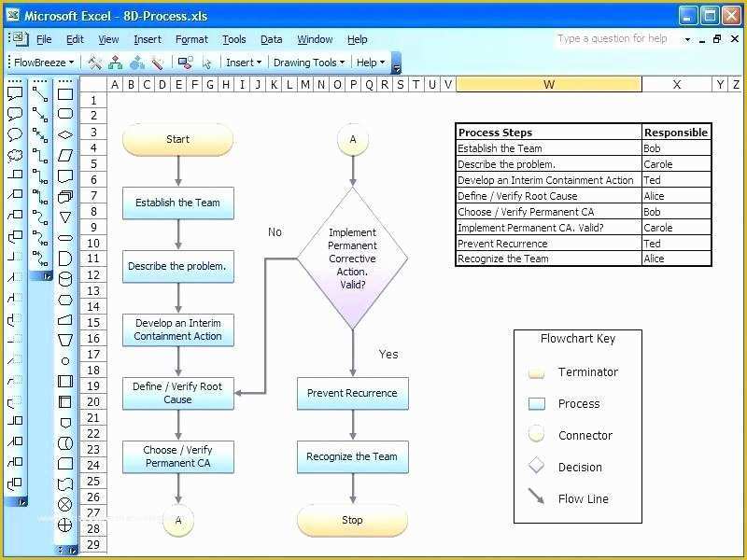The image size is (747, 560).
Task: Select the Summing Junction circle-X shape
Action: 65,504
